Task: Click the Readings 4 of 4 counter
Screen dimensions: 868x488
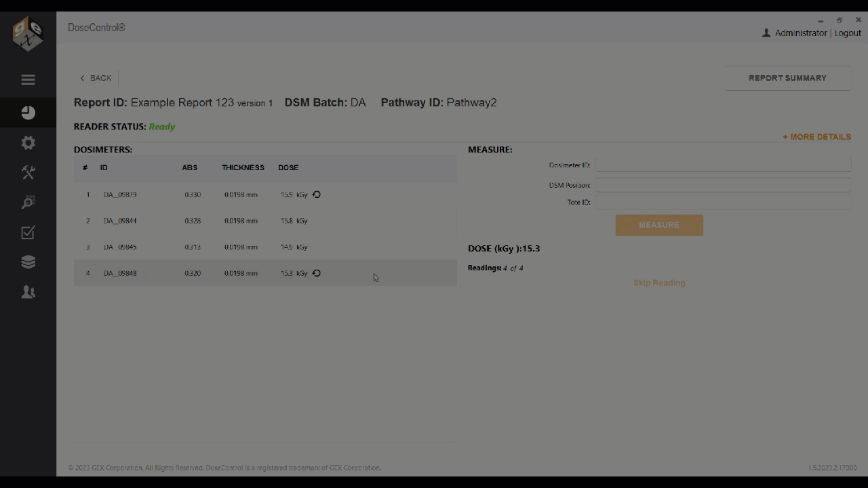Action: click(x=495, y=268)
